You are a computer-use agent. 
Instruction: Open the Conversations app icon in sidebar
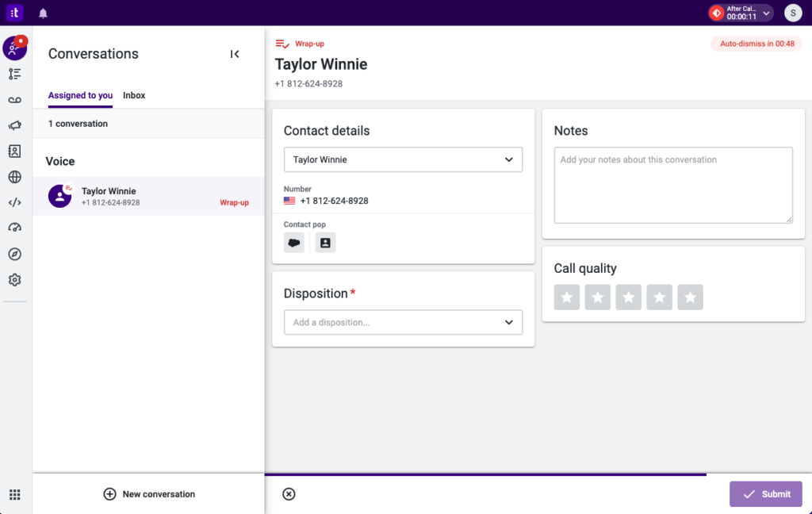(x=14, y=48)
